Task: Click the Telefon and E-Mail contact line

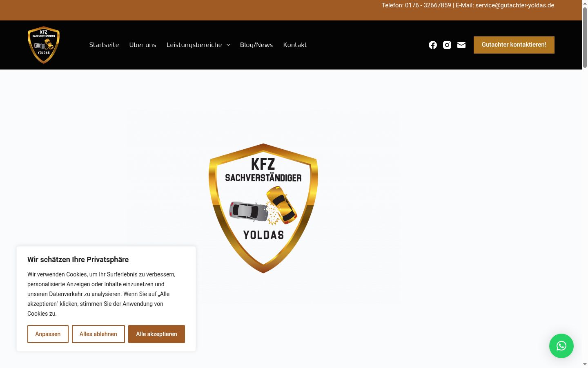Action: (468, 5)
